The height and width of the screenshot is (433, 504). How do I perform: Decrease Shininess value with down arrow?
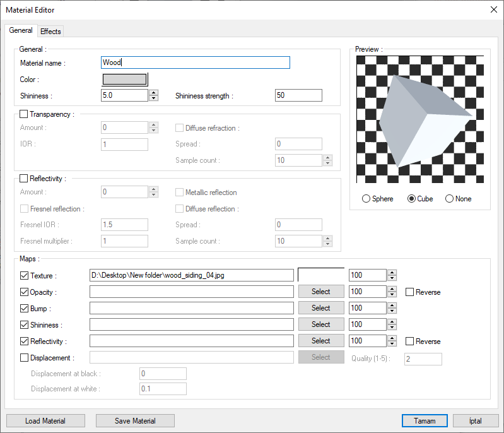click(x=153, y=98)
